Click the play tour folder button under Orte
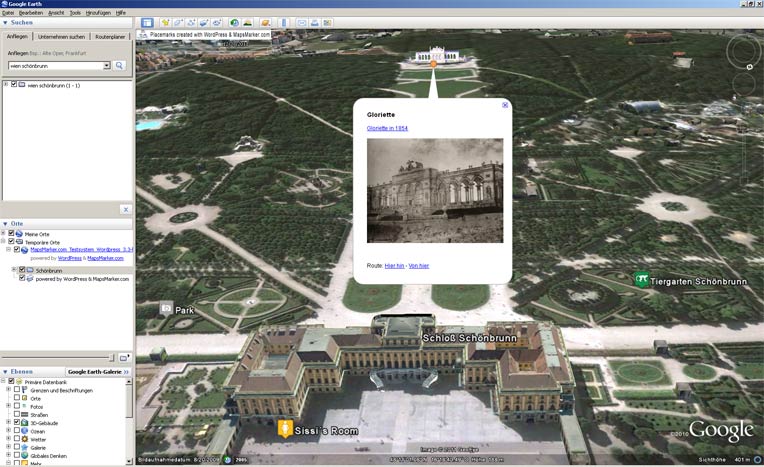Image resolution: width=764 pixels, height=467 pixels. click(x=124, y=358)
